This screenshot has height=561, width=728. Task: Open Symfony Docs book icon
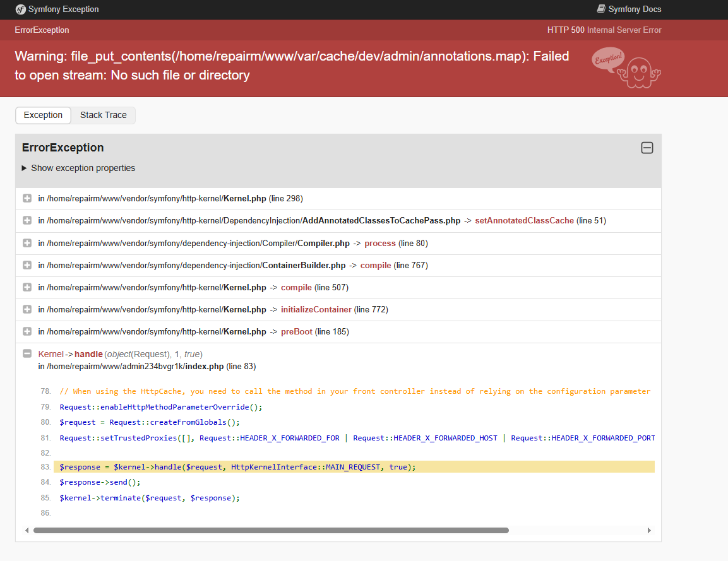(601, 9)
